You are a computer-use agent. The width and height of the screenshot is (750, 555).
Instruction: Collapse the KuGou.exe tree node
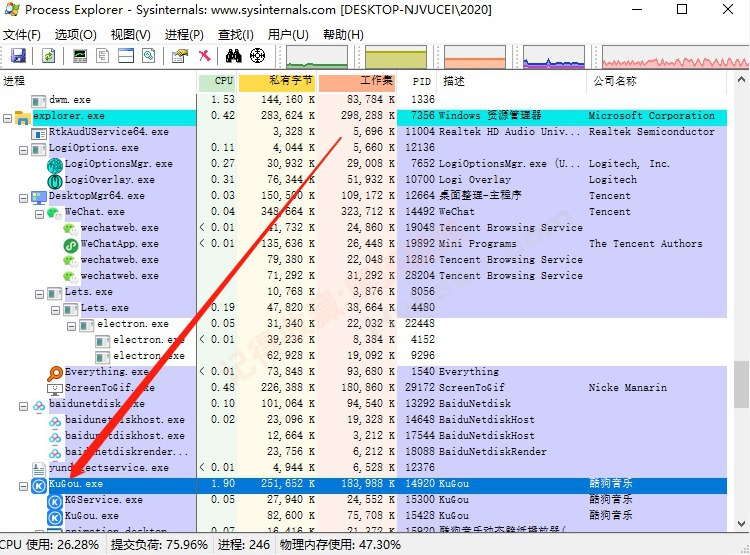pyautogui.click(x=23, y=486)
